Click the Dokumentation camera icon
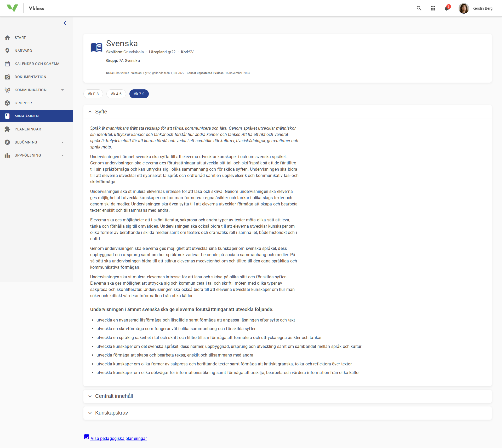Screen dimensions: 502x448 click(x=8, y=77)
